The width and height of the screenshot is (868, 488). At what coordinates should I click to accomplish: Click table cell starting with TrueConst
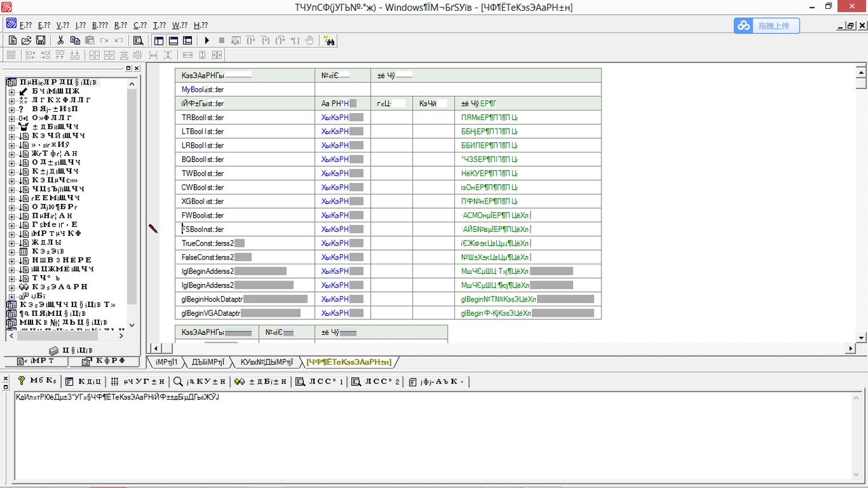245,243
